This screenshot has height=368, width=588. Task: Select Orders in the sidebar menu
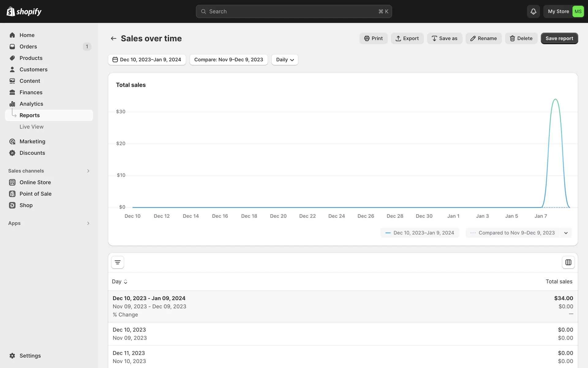[x=28, y=46]
